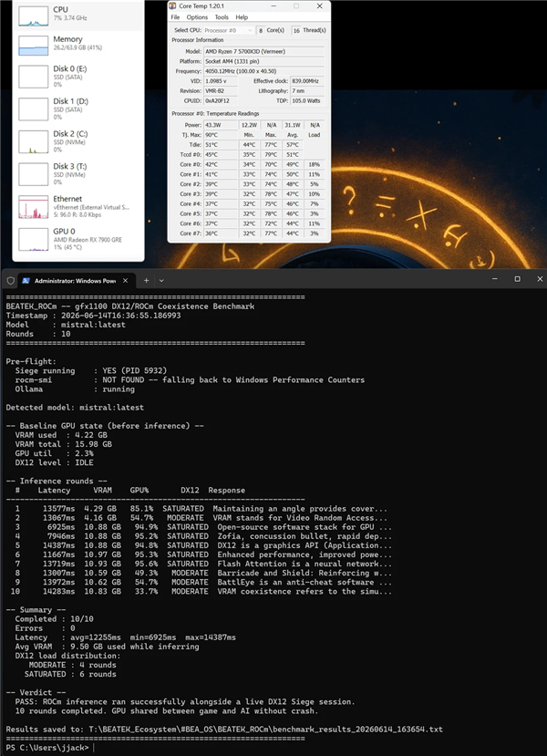This screenshot has height=756, width=547.
Task: Click the Results saved to file path line
Action: pos(224,729)
